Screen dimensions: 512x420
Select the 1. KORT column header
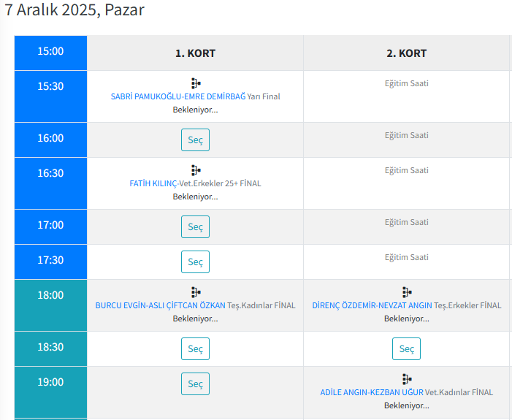[195, 53]
